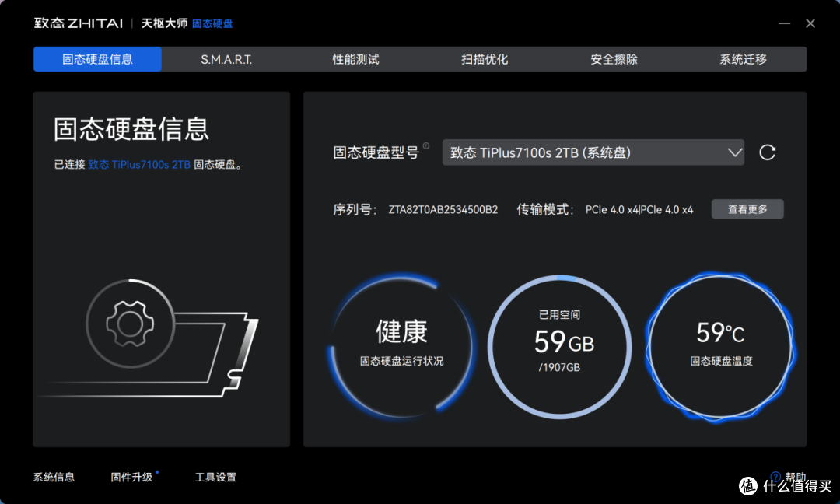This screenshot has height=504, width=840.
Task: Click the 致态 ZHITAI logo
Action: tap(79, 23)
